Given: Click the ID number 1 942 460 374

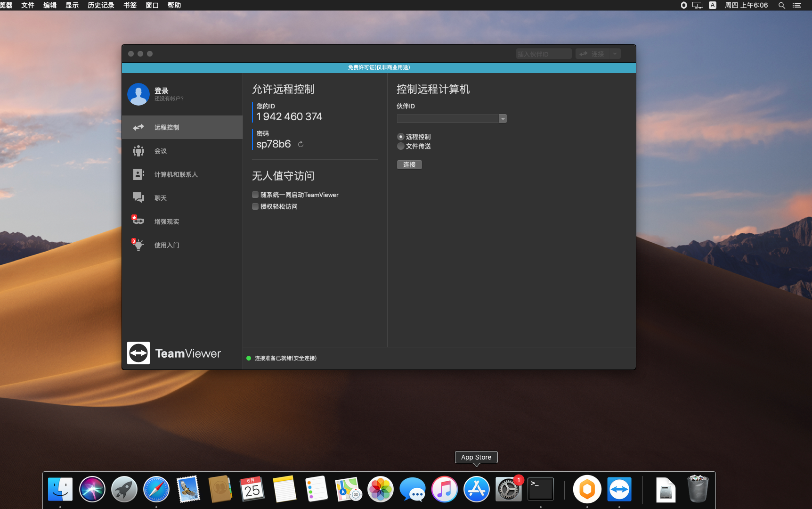Looking at the screenshot, I should coord(289,116).
